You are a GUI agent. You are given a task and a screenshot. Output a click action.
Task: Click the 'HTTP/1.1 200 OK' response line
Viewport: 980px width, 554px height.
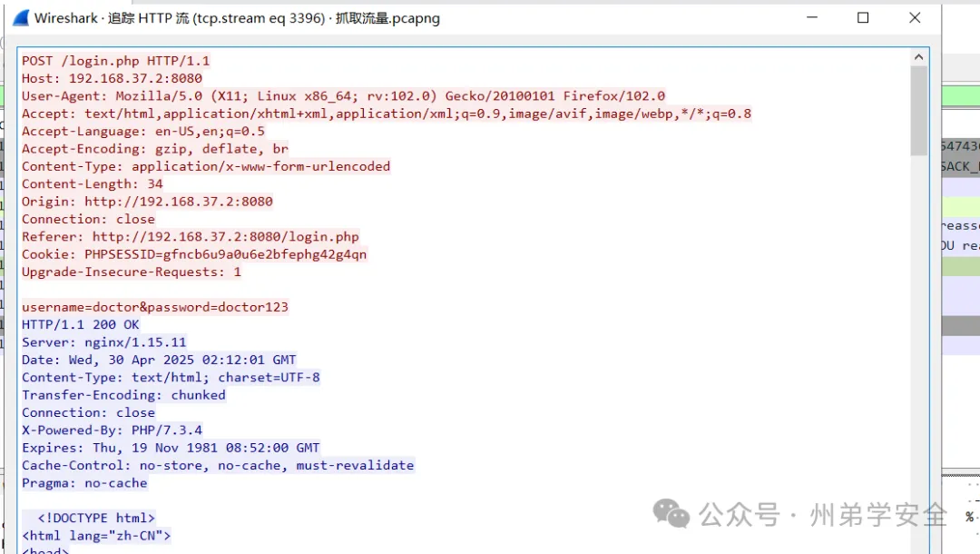(x=81, y=324)
